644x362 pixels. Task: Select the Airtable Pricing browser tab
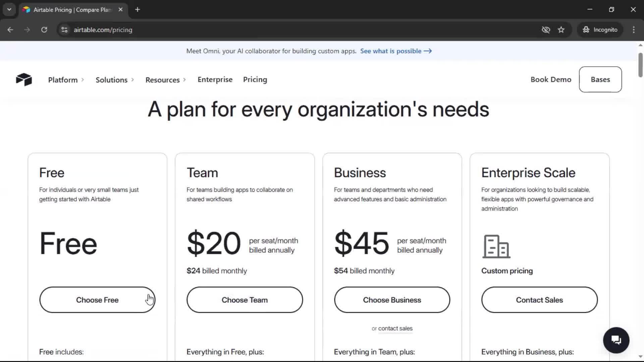tap(72, 10)
